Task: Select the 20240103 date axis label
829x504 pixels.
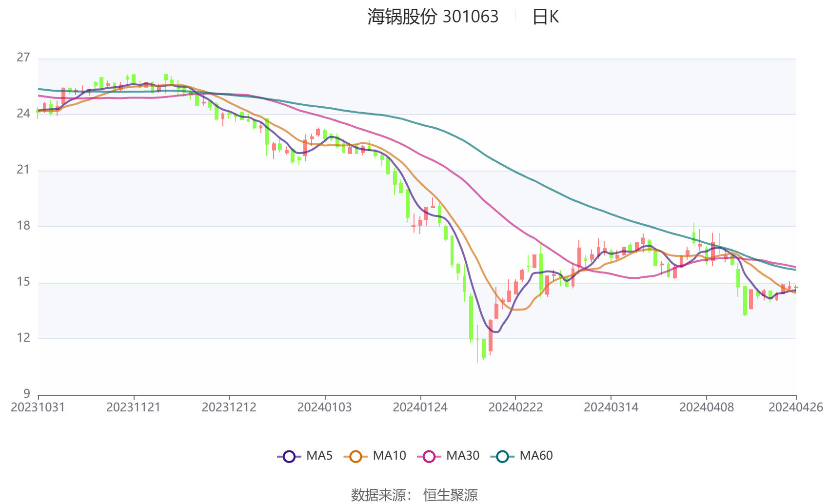Action: pos(325,407)
